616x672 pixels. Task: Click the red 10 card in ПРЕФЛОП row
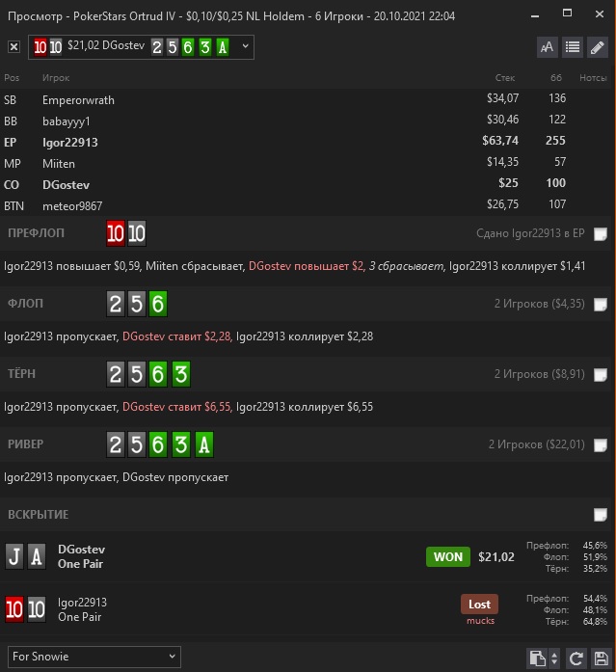[116, 233]
